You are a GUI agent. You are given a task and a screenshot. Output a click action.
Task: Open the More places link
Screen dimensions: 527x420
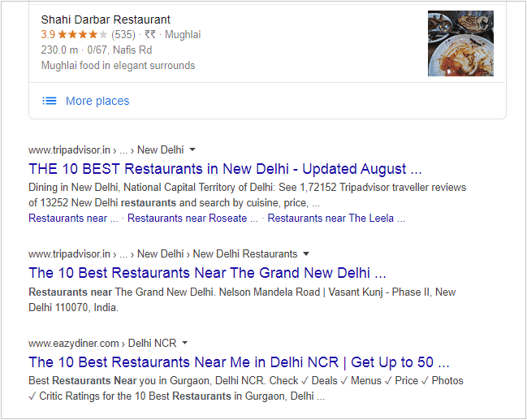tap(97, 101)
